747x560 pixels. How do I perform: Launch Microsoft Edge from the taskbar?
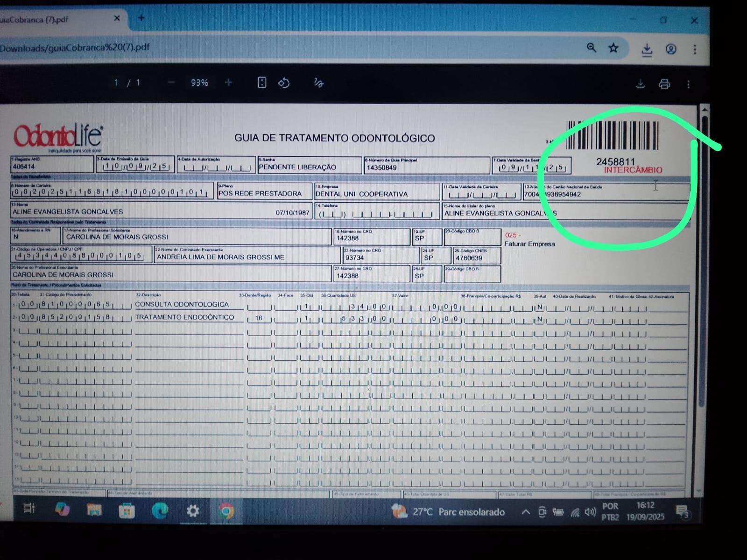[160, 511]
